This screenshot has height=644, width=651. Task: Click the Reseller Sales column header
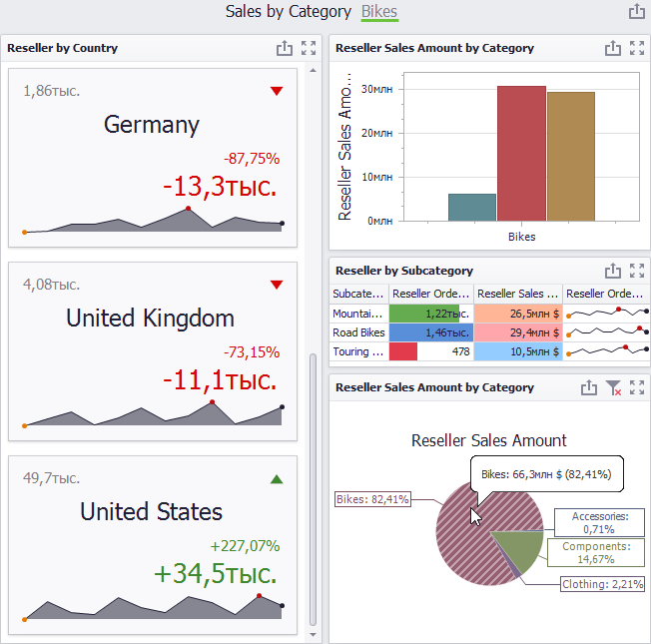point(518,294)
